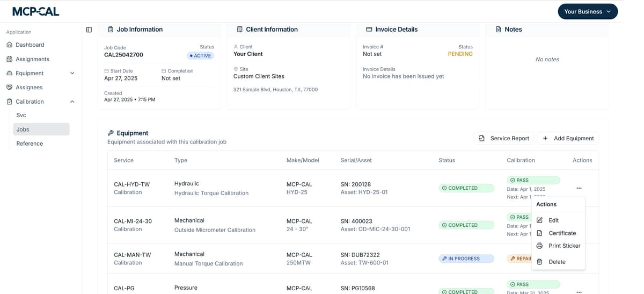
Task: Click the ACTIVE job status badge
Action: pyautogui.click(x=200, y=56)
